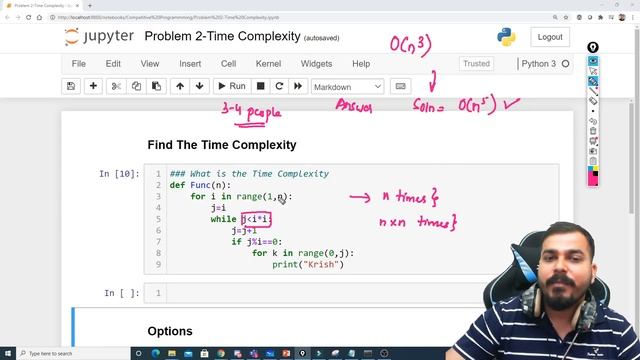This screenshot has width=640, height=360.
Task: Toggle the annotation eye visibility icon
Action: coord(593,61)
